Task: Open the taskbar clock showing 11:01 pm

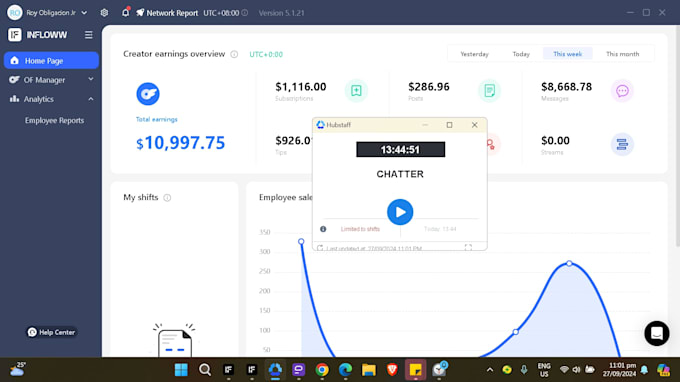Action: (619, 370)
